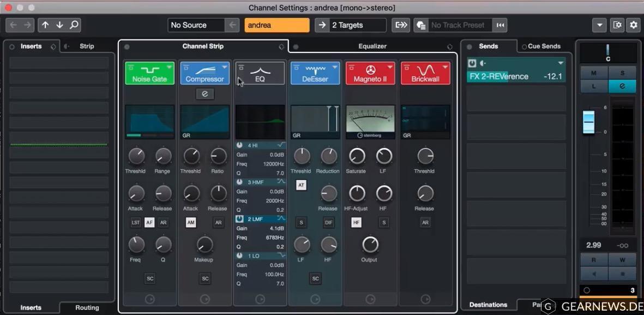Toggle the 1 LO EQ band power button

(240, 255)
